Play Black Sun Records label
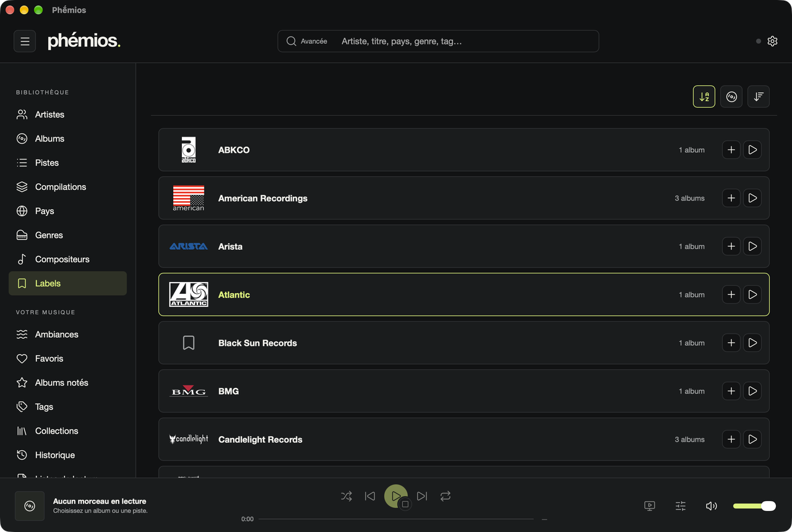 (x=752, y=343)
